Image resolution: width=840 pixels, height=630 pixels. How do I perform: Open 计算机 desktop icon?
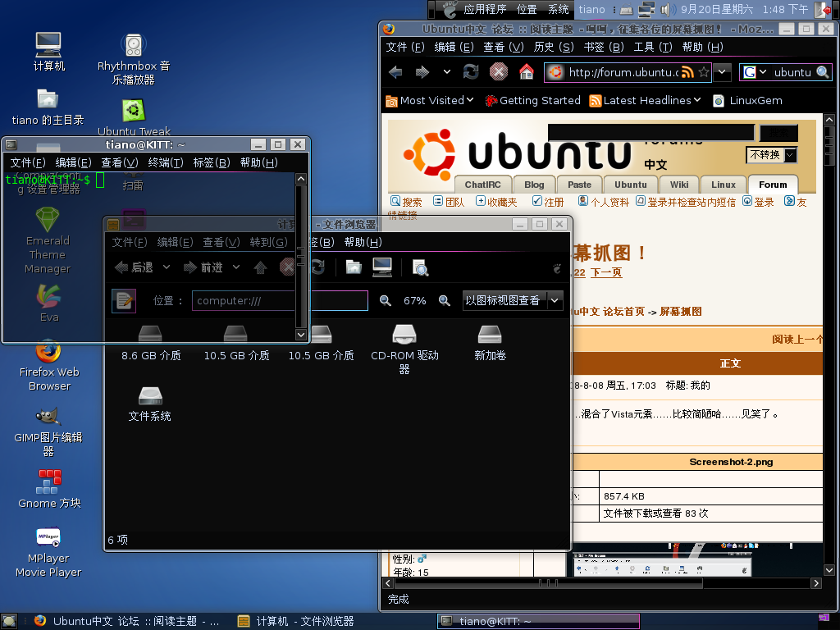tap(48, 45)
